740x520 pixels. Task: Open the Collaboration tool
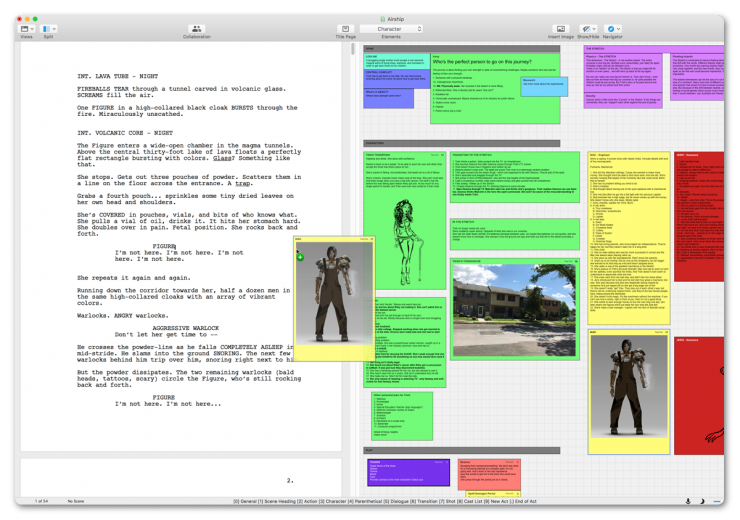pyautogui.click(x=197, y=29)
